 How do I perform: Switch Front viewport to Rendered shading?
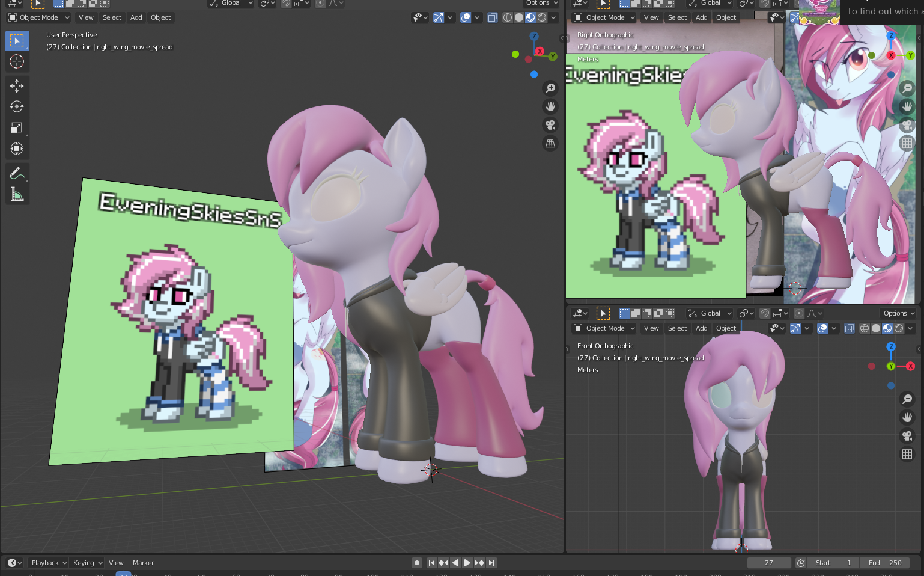point(899,328)
